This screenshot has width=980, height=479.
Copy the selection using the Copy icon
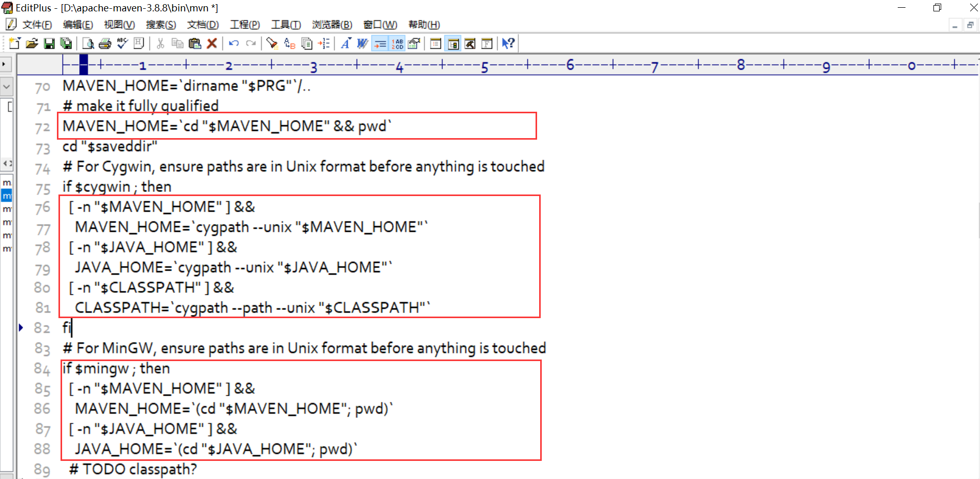pos(177,43)
